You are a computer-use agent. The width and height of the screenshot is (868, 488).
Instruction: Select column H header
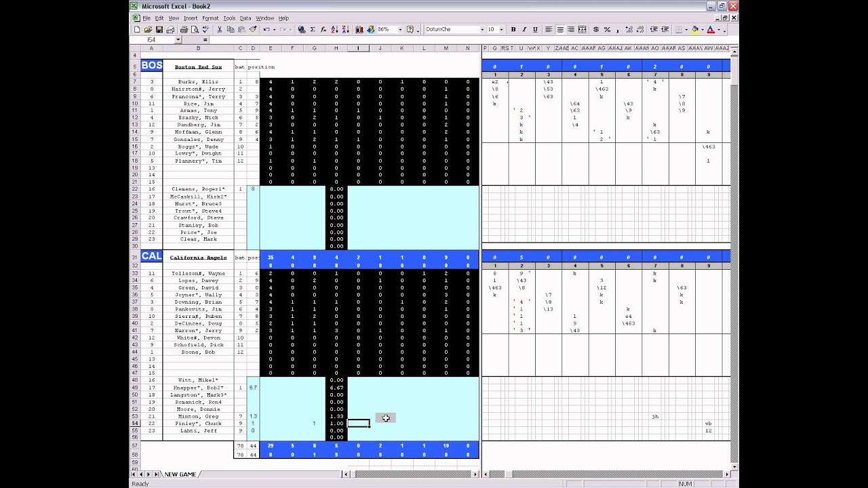[x=336, y=48]
